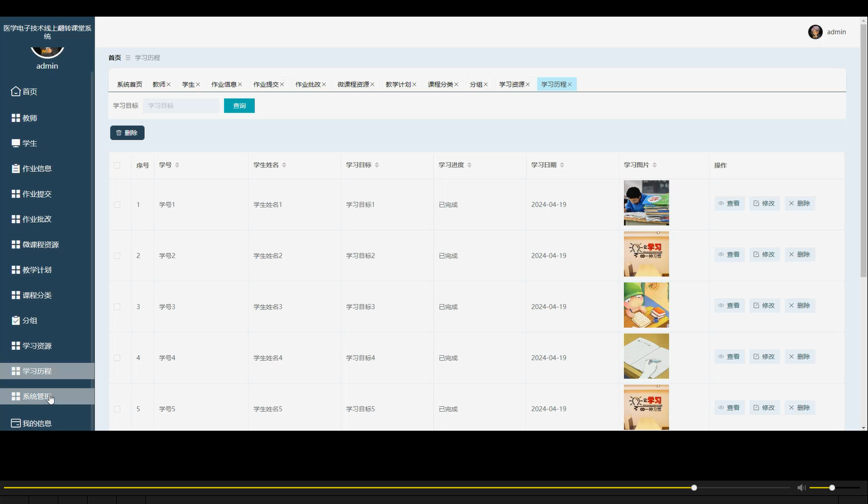Image resolution: width=868 pixels, height=504 pixels.
Task: Check the checkbox for row 学号2
Action: coord(117,255)
